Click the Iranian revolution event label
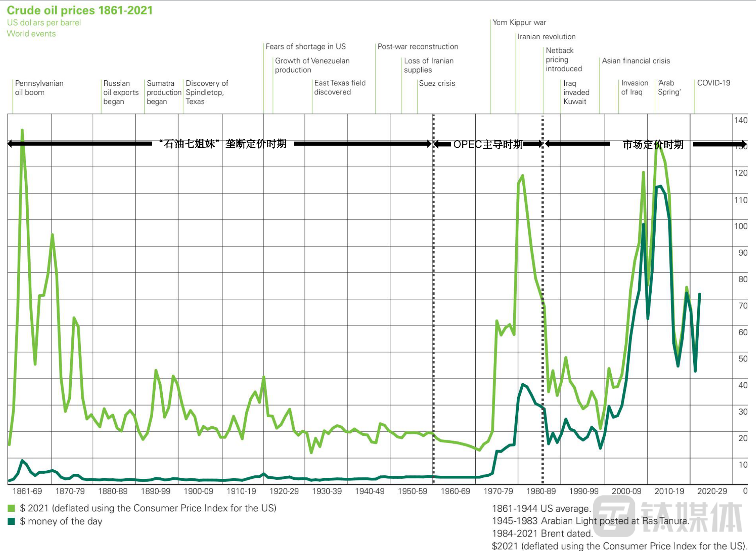 pos(546,36)
